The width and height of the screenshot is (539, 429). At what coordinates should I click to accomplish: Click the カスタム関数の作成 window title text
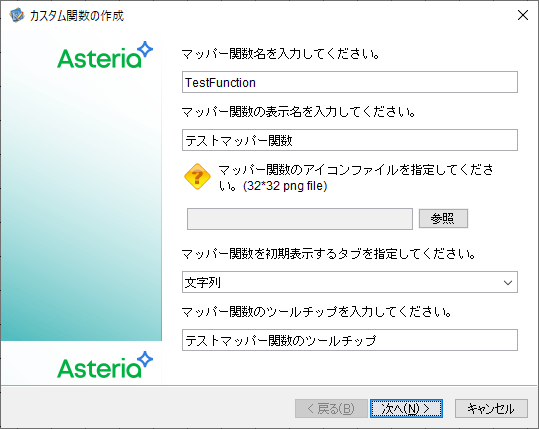[77, 15]
